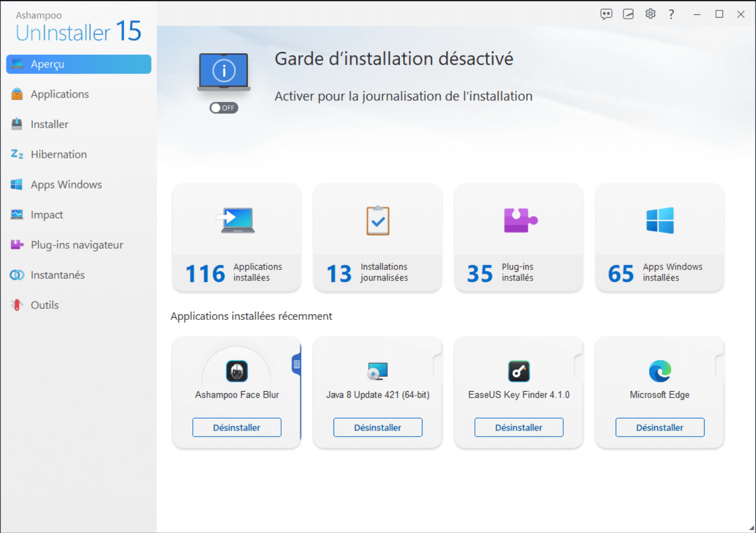
Task: Click the installation guard laptop info icon
Action: (x=224, y=72)
